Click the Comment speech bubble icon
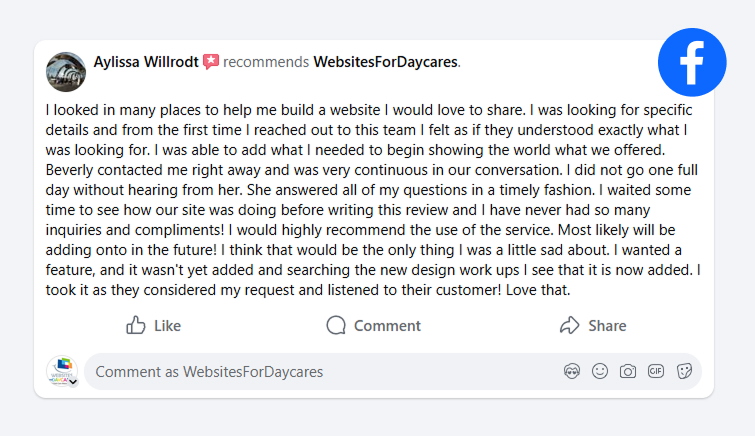Image resolution: width=755 pixels, height=436 pixels. (336, 325)
